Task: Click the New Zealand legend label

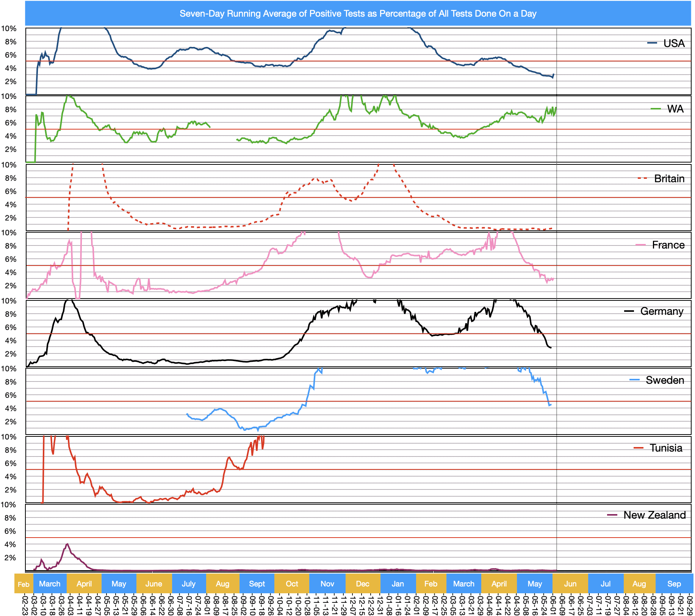Action: (654, 515)
